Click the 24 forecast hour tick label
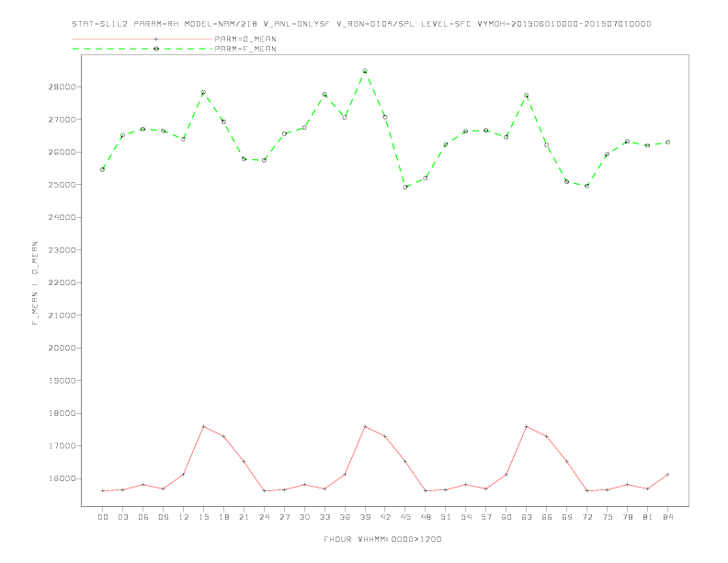This screenshot has height=563, width=728. 264,517
